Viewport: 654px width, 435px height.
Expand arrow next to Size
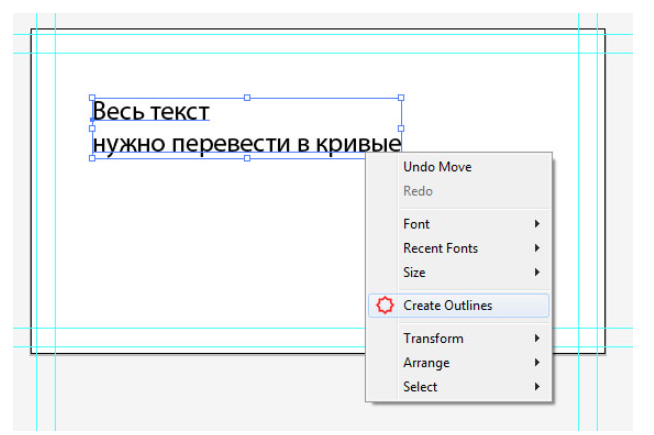tap(537, 273)
